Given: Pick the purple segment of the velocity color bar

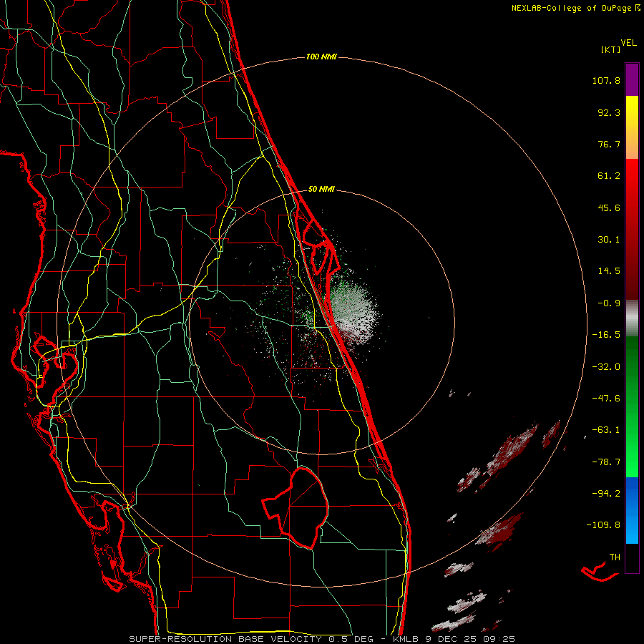Looking at the screenshot, I should (632, 79).
